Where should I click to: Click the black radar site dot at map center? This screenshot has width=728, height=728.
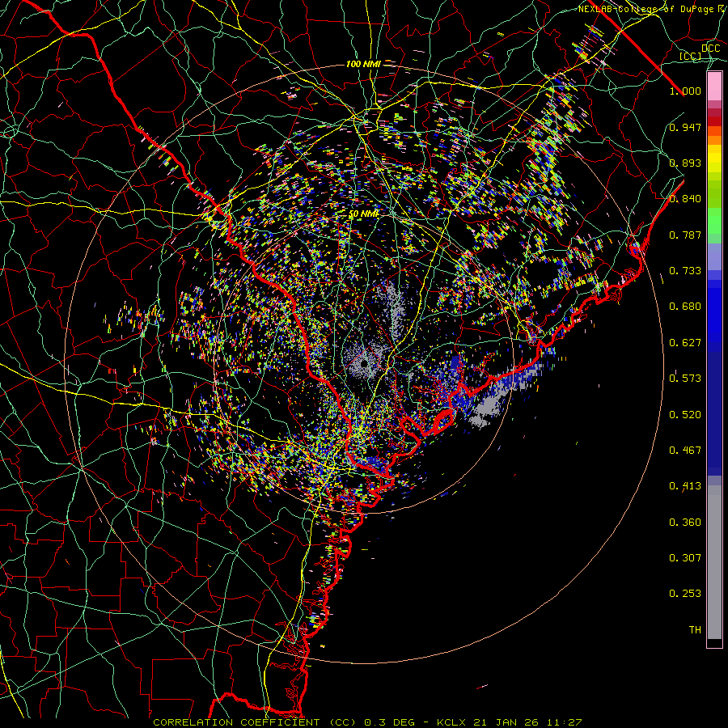coord(364,362)
